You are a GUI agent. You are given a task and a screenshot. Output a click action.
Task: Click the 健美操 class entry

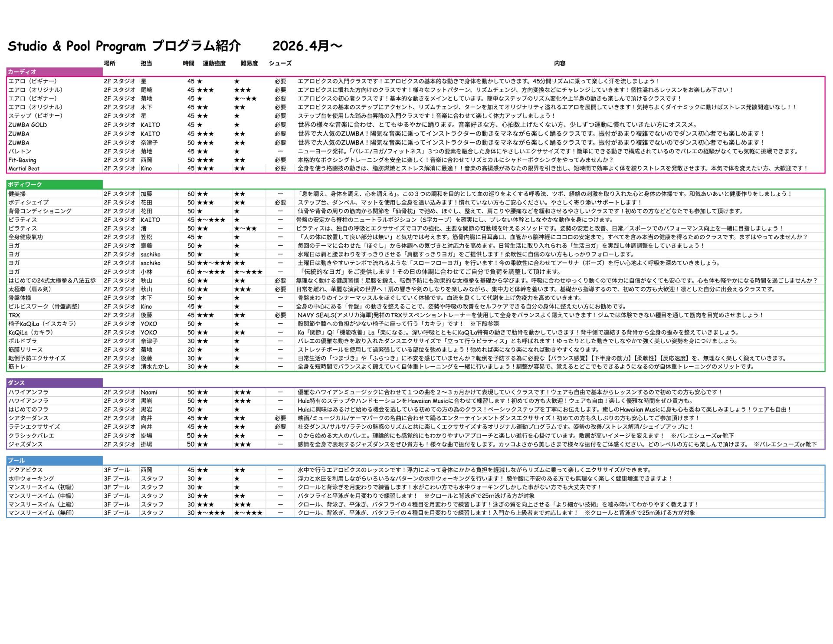tap(17, 194)
